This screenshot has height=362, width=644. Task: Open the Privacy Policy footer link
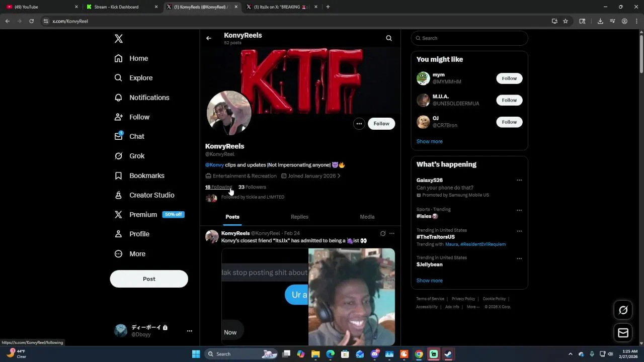point(463,299)
